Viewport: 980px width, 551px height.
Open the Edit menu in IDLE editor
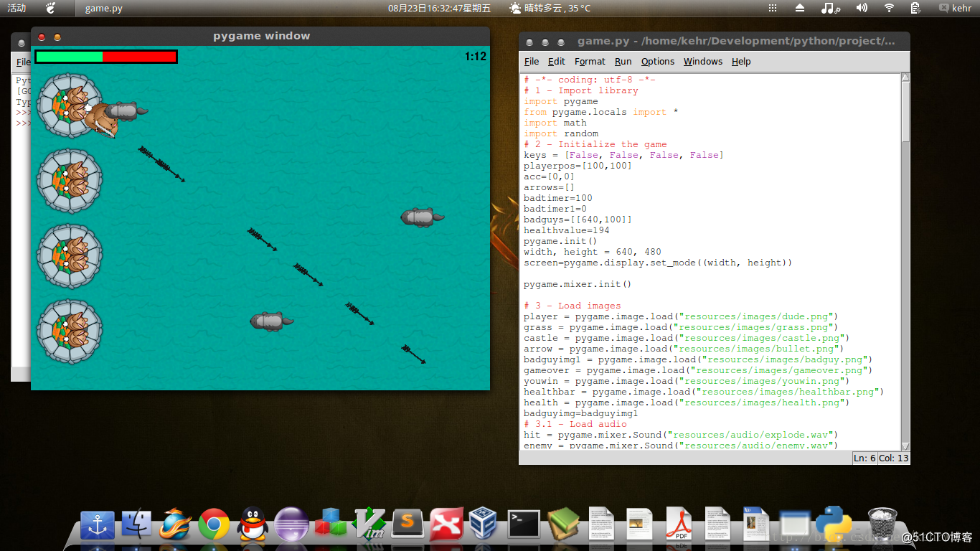pyautogui.click(x=557, y=61)
